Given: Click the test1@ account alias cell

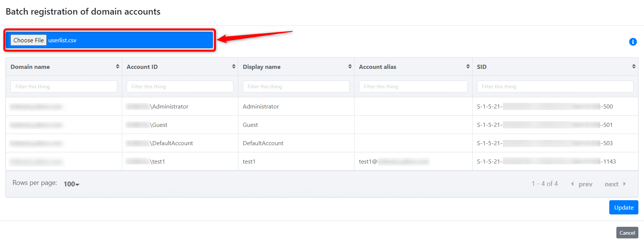Looking at the screenshot, I should (413, 161).
